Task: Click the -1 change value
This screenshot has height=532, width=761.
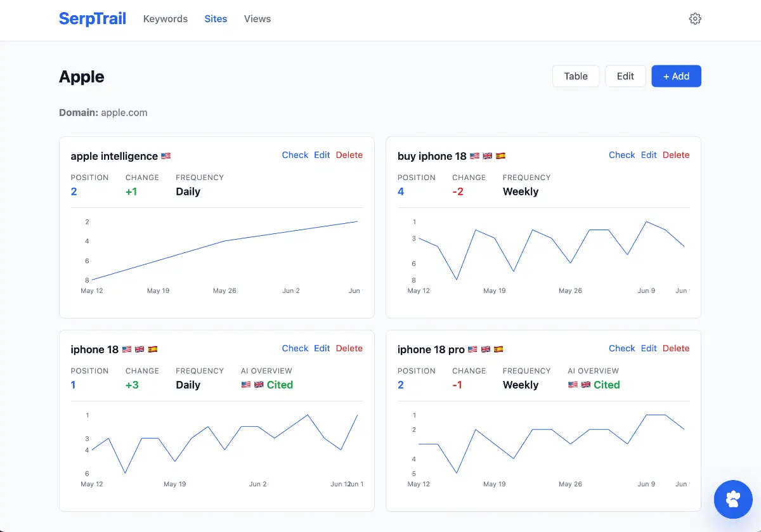Action: tap(457, 385)
